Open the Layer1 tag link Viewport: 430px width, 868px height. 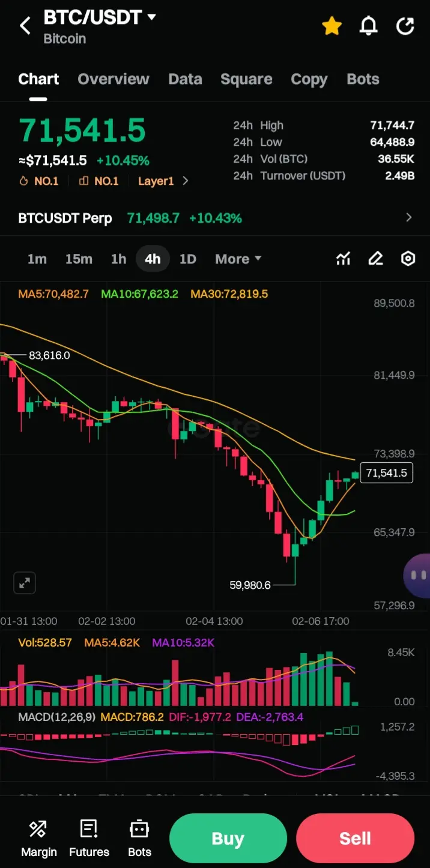[x=156, y=181]
